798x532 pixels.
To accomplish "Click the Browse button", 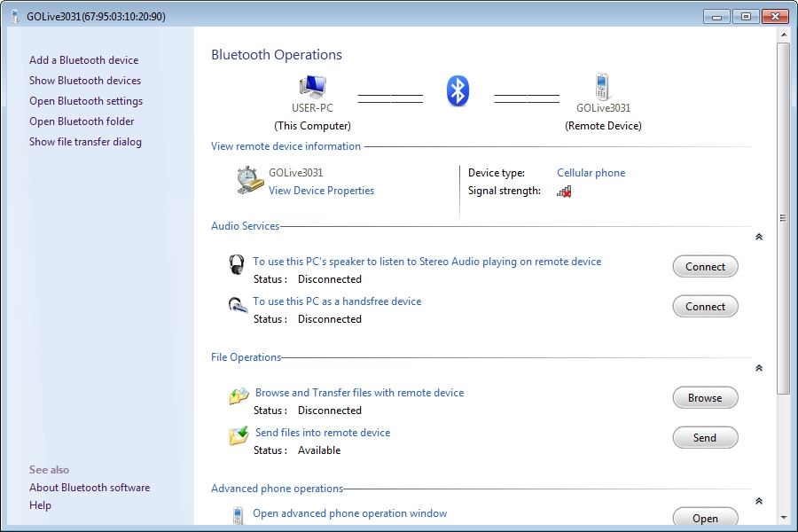I will pos(705,397).
